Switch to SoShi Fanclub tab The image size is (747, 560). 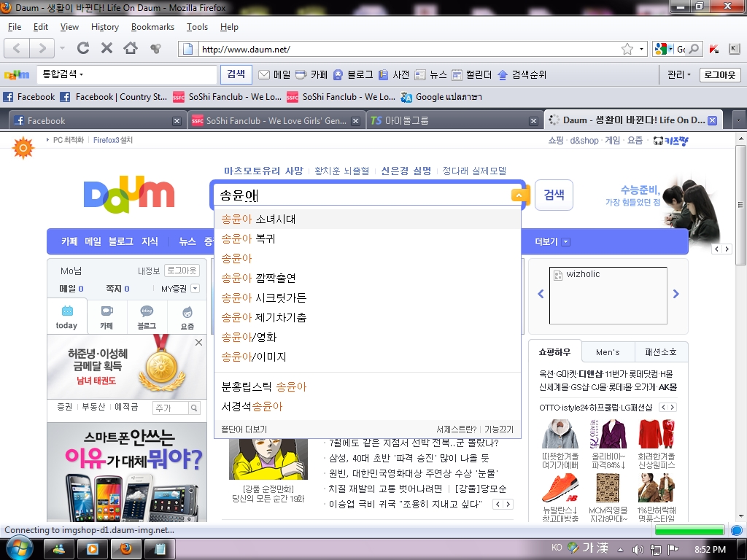click(276, 121)
